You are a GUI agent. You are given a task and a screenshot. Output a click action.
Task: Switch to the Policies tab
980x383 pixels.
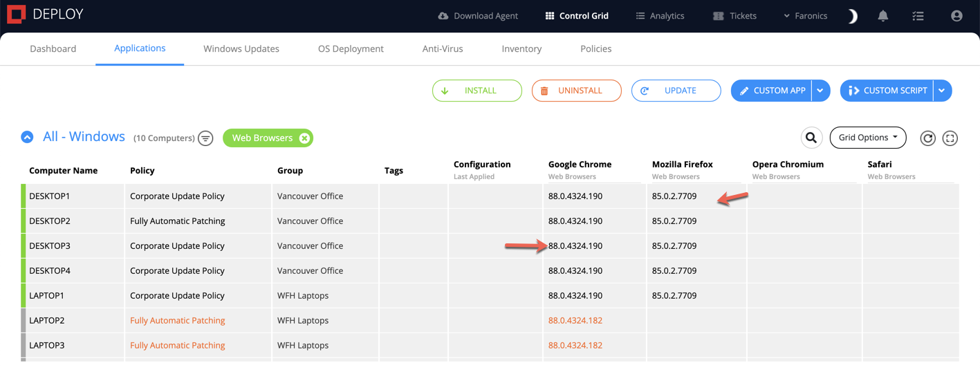[x=596, y=48]
